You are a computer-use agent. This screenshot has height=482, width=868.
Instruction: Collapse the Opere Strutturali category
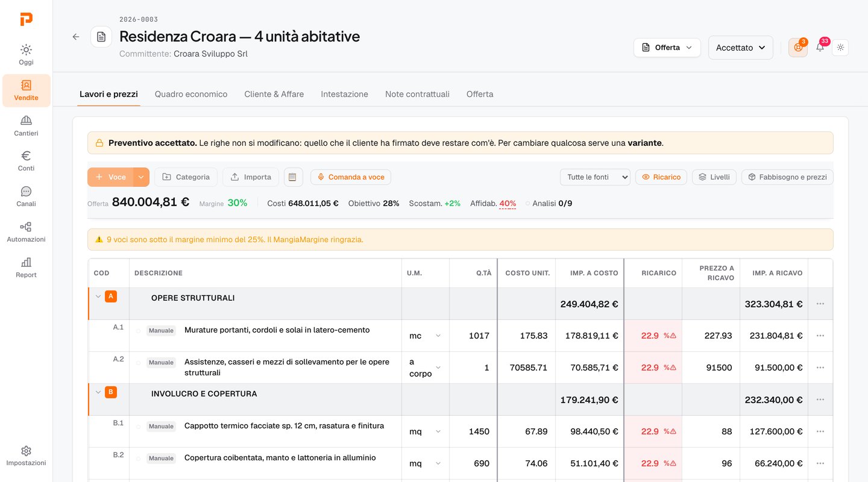[98, 296]
